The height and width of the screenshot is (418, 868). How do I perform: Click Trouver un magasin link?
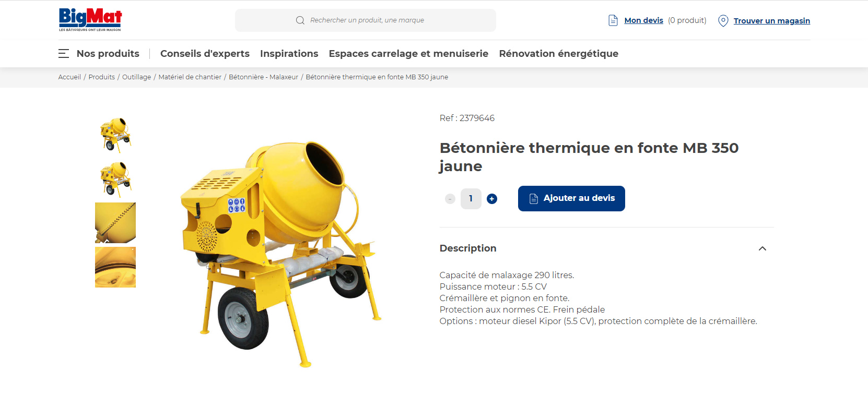(x=772, y=21)
